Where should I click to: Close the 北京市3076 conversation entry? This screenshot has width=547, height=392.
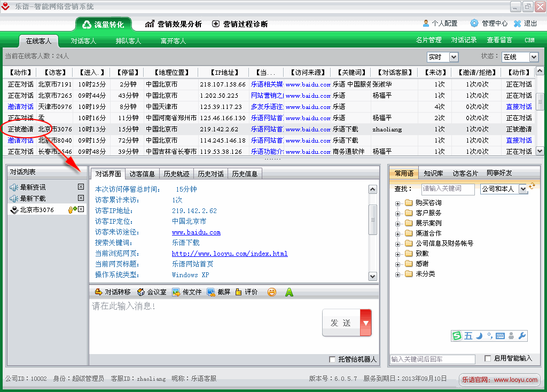81,209
